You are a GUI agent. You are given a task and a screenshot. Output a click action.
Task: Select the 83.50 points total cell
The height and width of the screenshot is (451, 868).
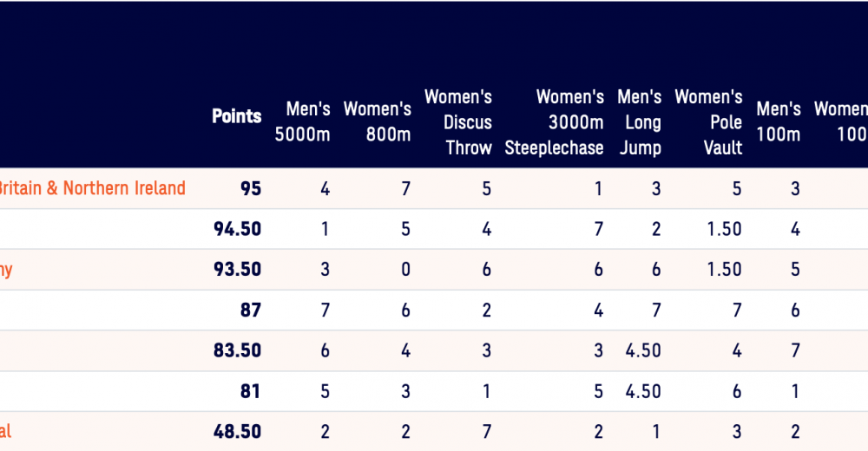(x=237, y=350)
